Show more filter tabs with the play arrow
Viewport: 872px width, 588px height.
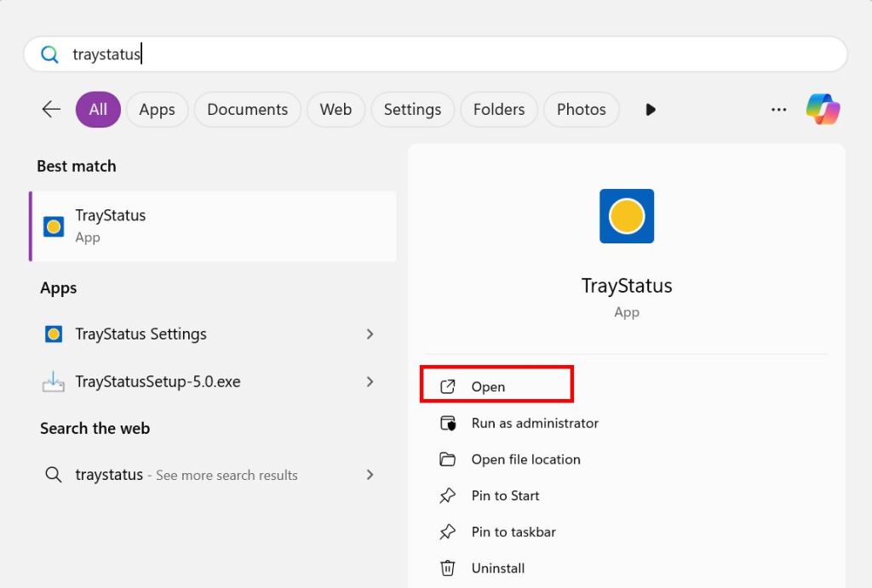[650, 110]
